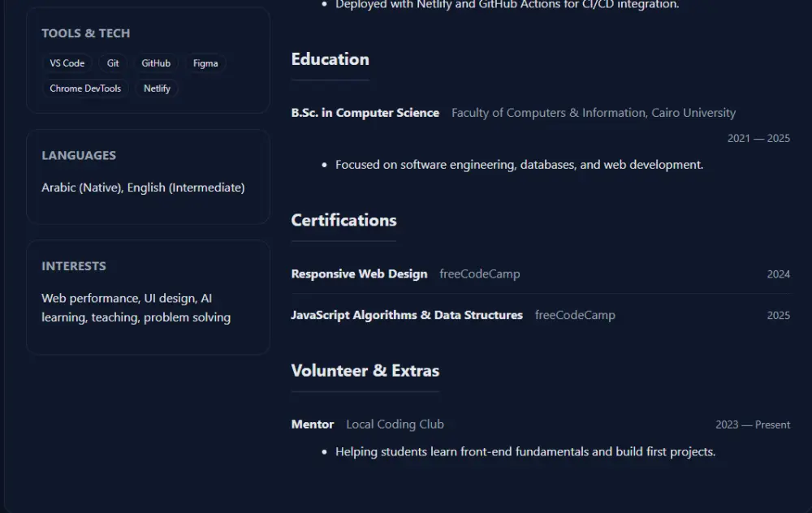This screenshot has height=513, width=812.
Task: Click the Education section heading
Action: tap(330, 58)
